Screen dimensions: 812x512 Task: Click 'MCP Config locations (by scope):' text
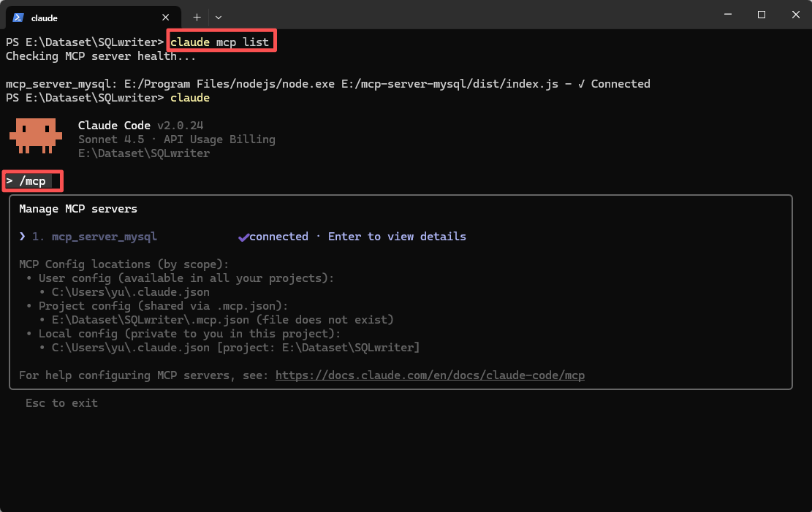pyautogui.click(x=124, y=264)
